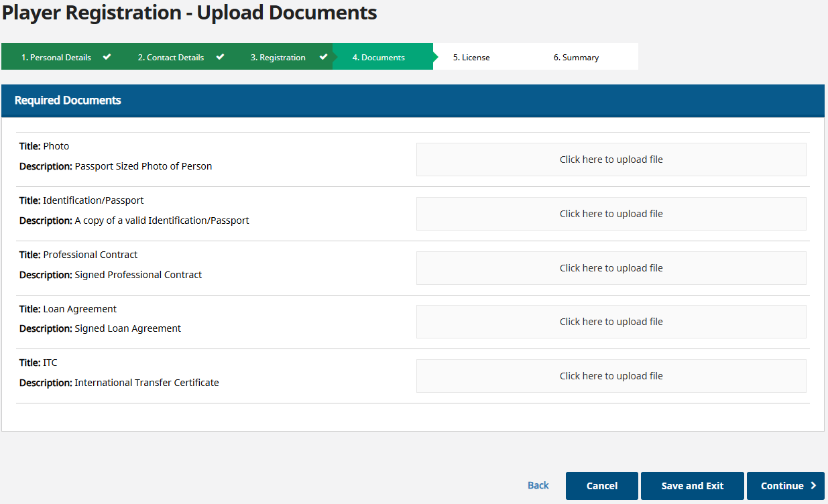Screen dimensions: 828x504
Task: Click the checkmark beside Registration step
Action: 323,57
